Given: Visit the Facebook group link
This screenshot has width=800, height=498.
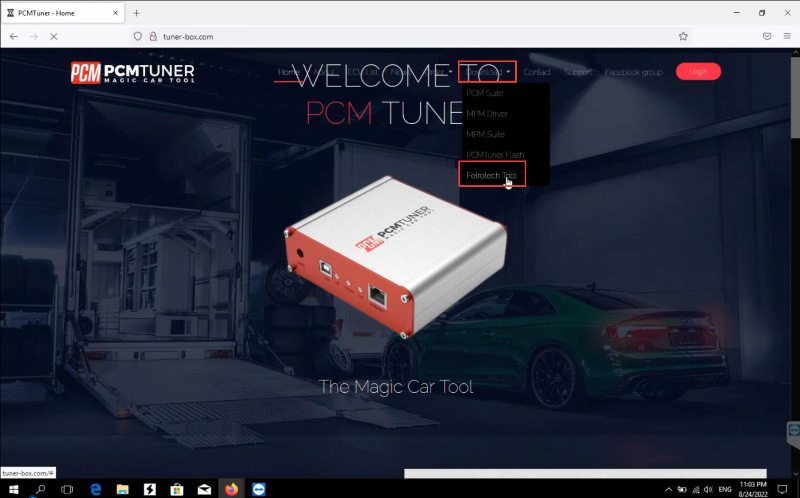Looking at the screenshot, I should pyautogui.click(x=634, y=72).
